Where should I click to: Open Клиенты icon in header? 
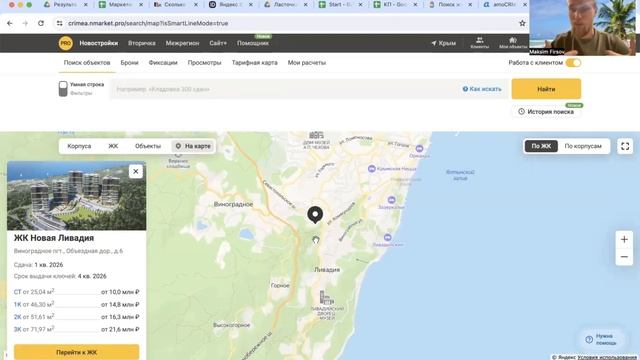pos(480,43)
